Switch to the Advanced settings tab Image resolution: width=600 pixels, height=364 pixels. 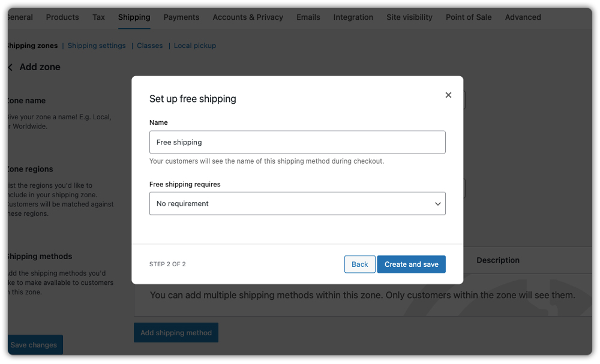523,17
